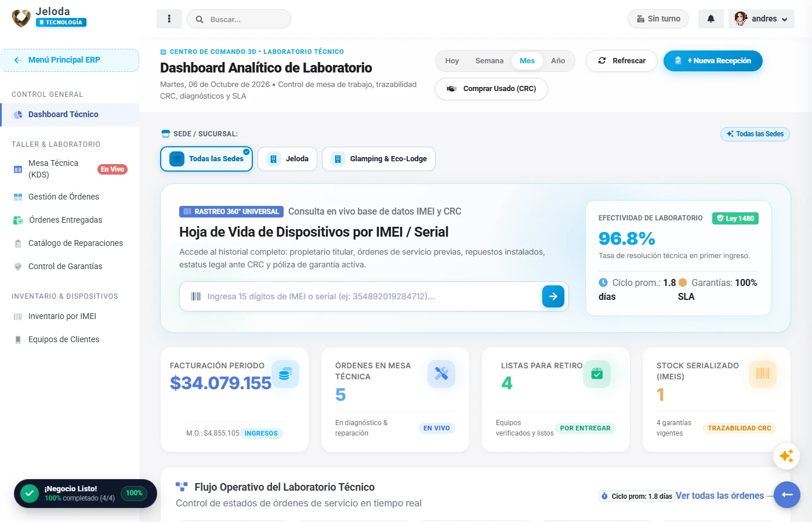This screenshot has height=522, width=812.
Task: Click the Catálogo de Reparaciones clipboard icon
Action: pyautogui.click(x=18, y=244)
